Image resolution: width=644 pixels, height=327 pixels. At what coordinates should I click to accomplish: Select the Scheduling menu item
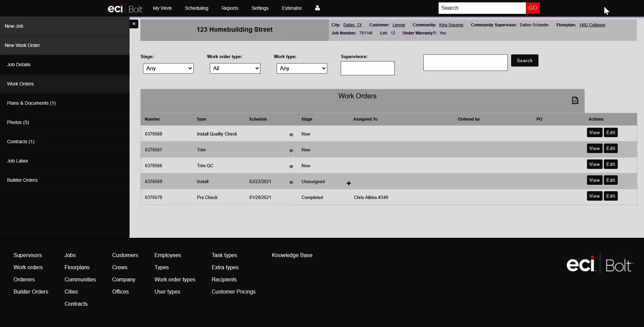pyautogui.click(x=196, y=8)
